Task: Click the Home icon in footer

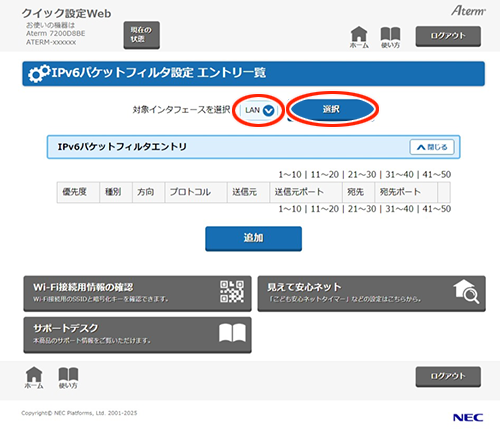Action: click(x=34, y=378)
